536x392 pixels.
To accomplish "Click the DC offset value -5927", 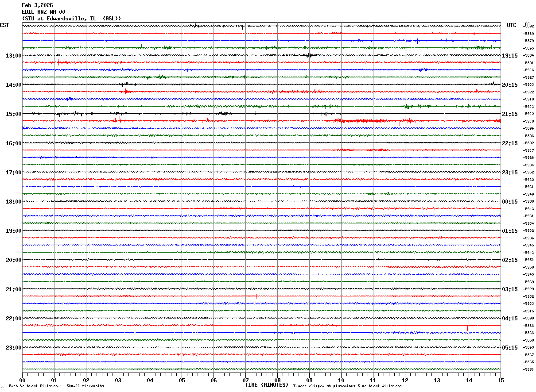I will tap(528, 77).
